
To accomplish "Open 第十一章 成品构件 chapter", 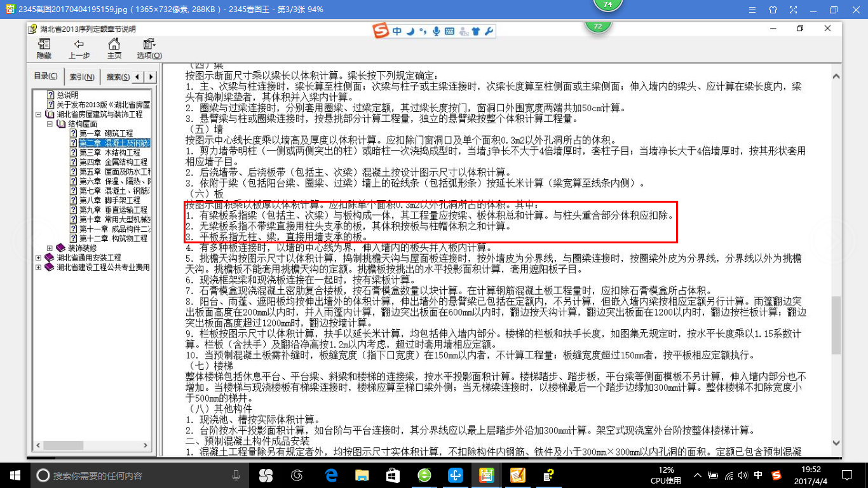I will 110,229.
